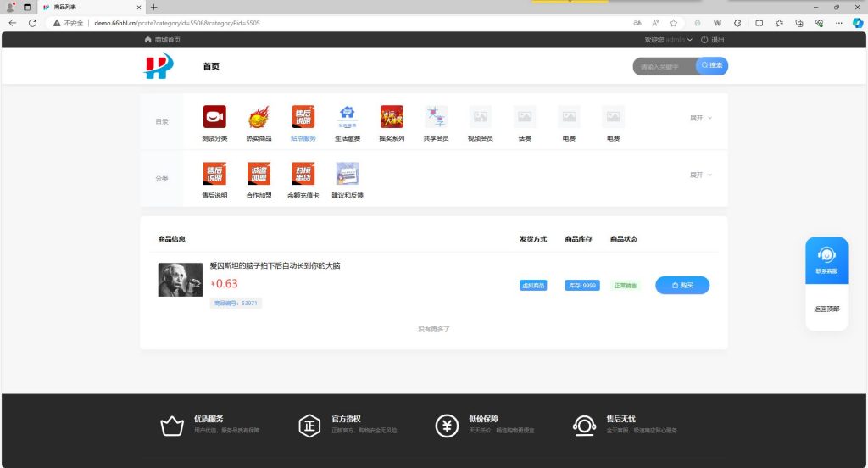Click the 虚拟商品 delivery tag

[x=533, y=286]
